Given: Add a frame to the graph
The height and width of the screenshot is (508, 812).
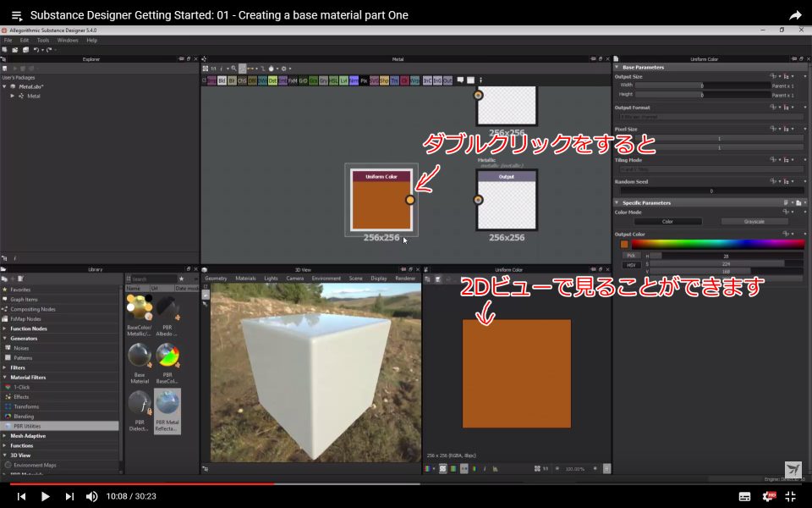Looking at the screenshot, I should click(471, 80).
